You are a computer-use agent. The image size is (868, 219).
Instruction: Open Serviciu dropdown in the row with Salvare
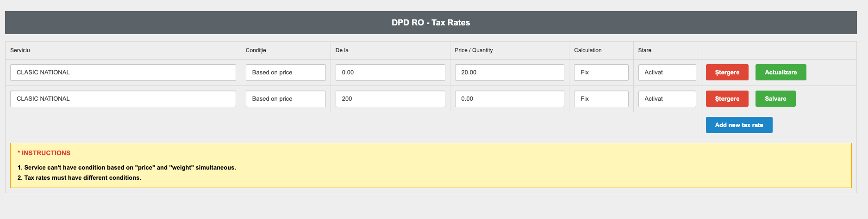[123, 99]
